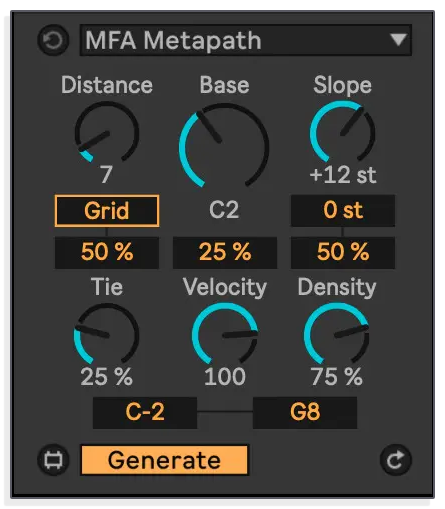
Task: Click the Velocity label
Action: coord(225,287)
